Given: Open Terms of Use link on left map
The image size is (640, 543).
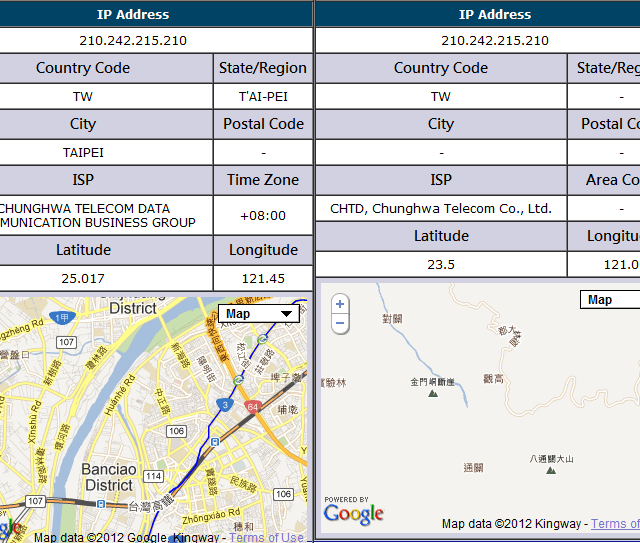Looking at the screenshot, I should tap(266, 537).
